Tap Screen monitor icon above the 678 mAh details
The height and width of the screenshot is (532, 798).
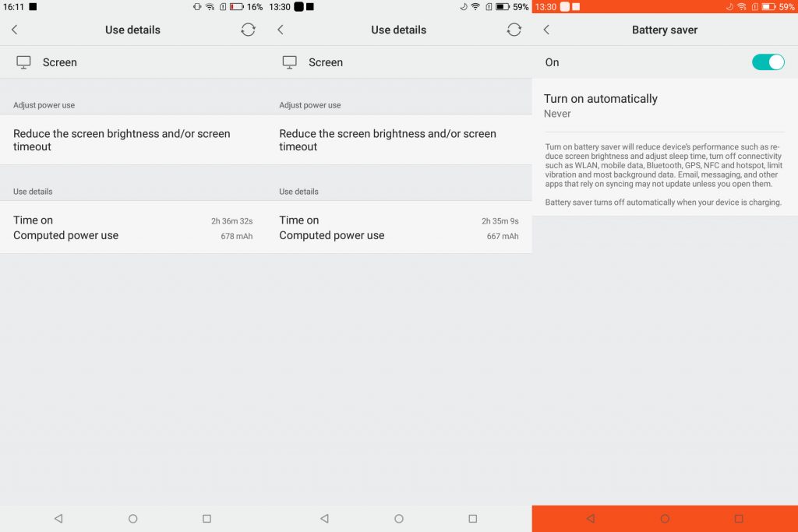[23, 62]
